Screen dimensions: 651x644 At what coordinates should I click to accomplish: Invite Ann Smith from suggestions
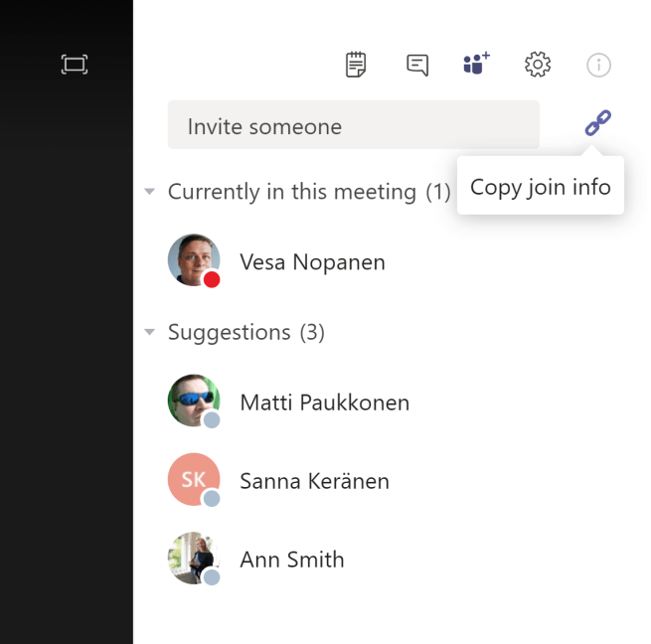pyautogui.click(x=292, y=560)
